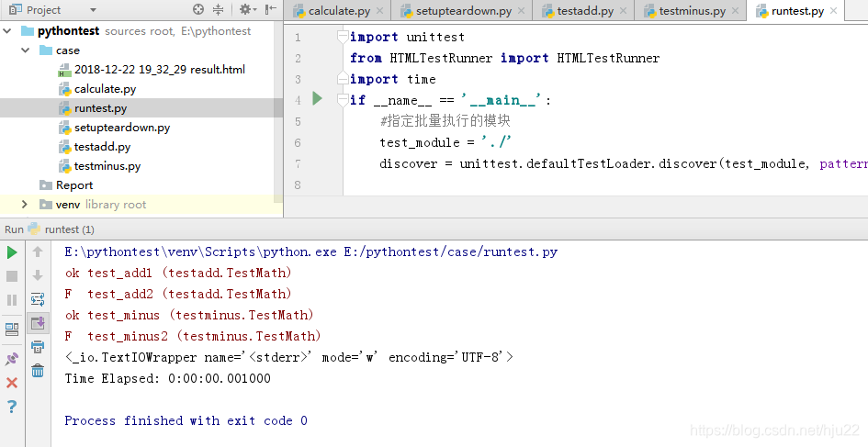Click the test_module = './' line

445,142
